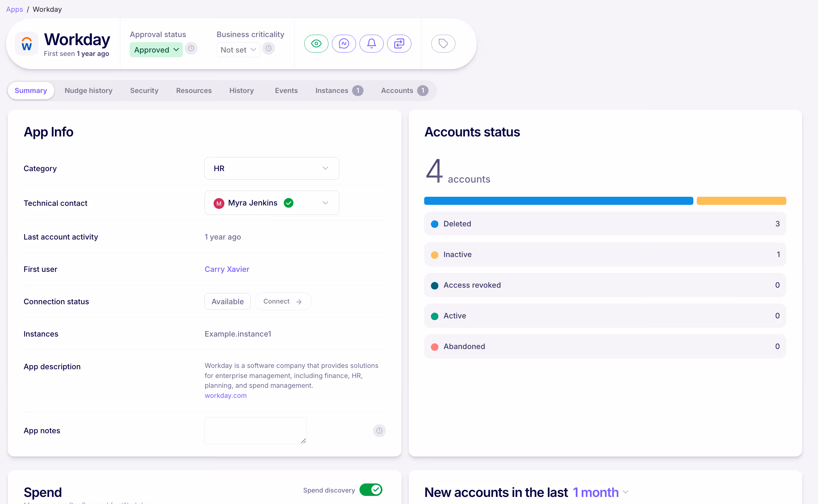The image size is (818, 504).
Task: Disable the Spend discovery toggle
Action: click(371, 490)
